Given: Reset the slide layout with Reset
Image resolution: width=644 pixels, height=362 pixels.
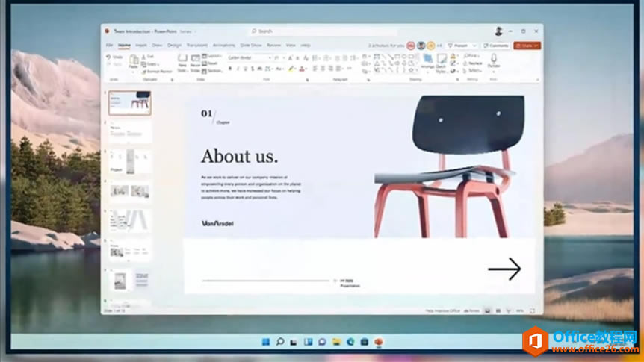Looking at the screenshot, I should (210, 63).
